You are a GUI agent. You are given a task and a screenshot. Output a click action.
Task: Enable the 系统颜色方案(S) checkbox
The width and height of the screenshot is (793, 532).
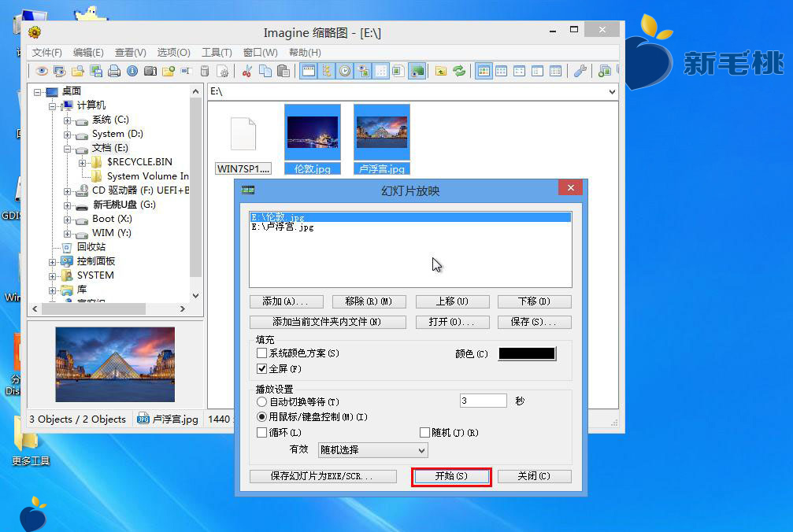pyautogui.click(x=261, y=353)
